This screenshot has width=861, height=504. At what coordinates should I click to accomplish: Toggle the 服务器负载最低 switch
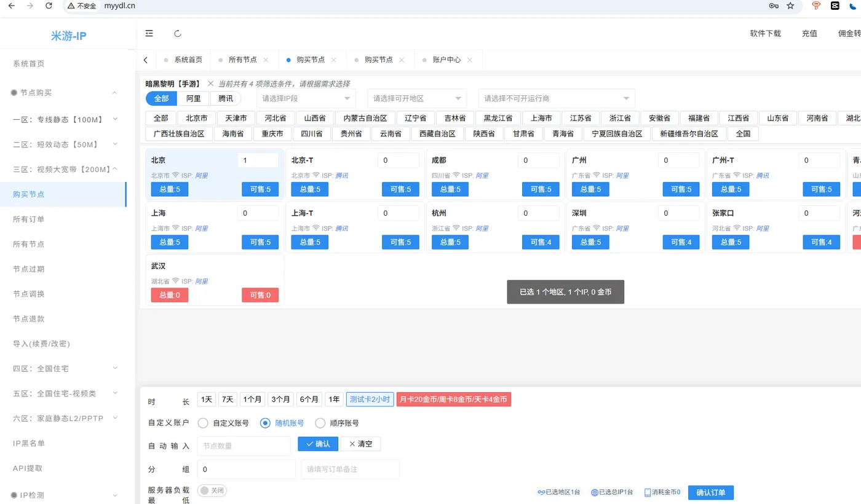[212, 490]
